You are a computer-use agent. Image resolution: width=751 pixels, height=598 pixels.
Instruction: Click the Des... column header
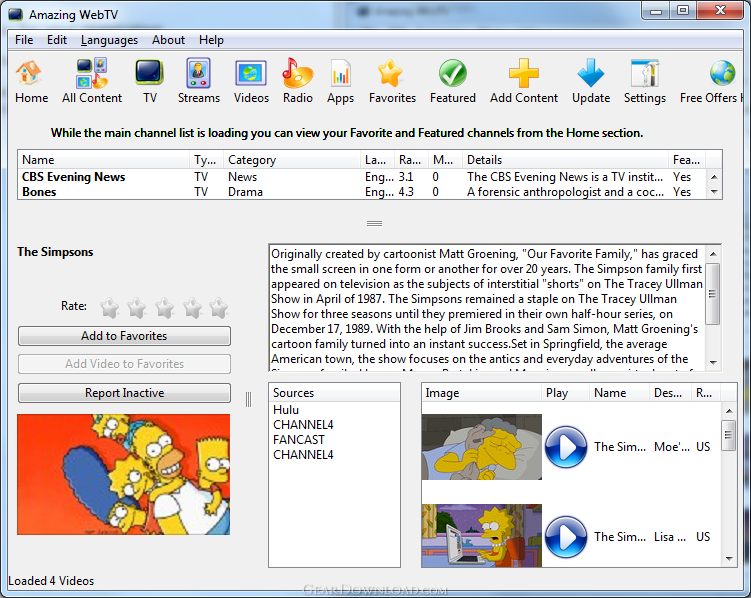tap(671, 393)
